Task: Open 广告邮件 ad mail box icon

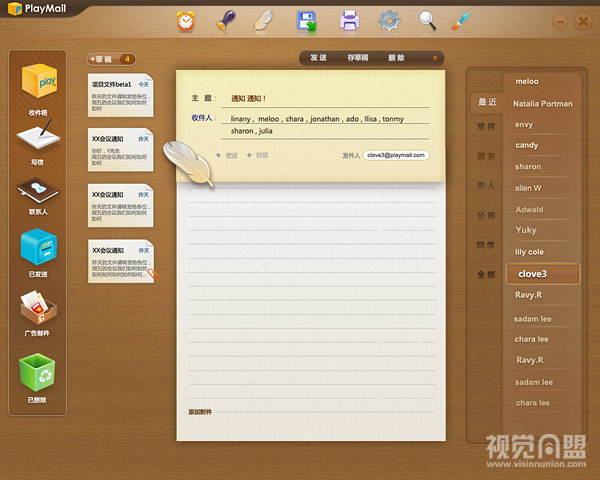Action: [x=38, y=307]
